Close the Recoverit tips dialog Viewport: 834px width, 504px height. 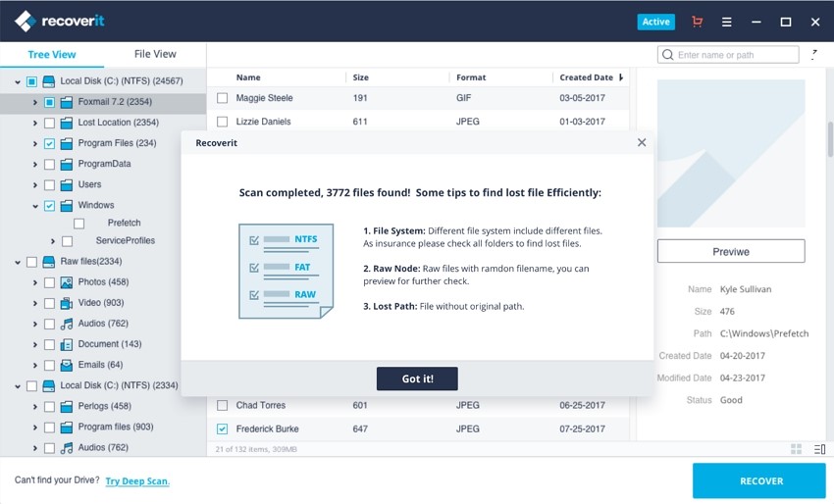[x=642, y=142]
